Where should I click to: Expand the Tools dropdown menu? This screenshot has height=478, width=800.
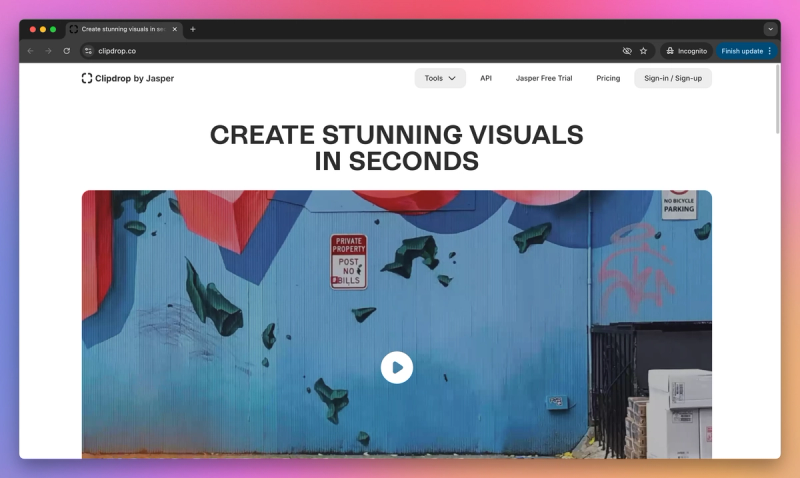pyautogui.click(x=440, y=78)
